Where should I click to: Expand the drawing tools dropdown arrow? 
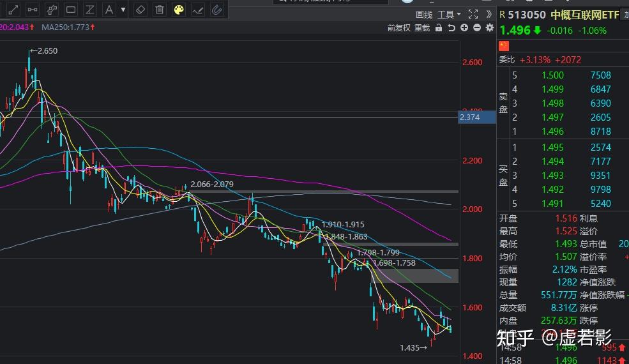point(123,10)
